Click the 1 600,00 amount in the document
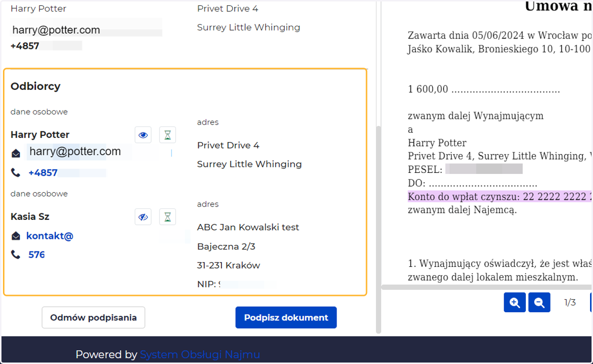The width and height of the screenshot is (593, 364). [428, 89]
